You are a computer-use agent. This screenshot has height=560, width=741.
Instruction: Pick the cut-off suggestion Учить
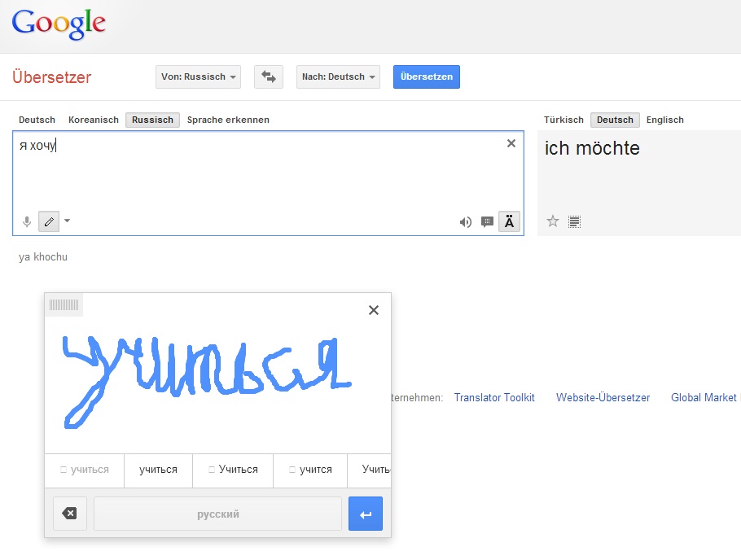370,470
